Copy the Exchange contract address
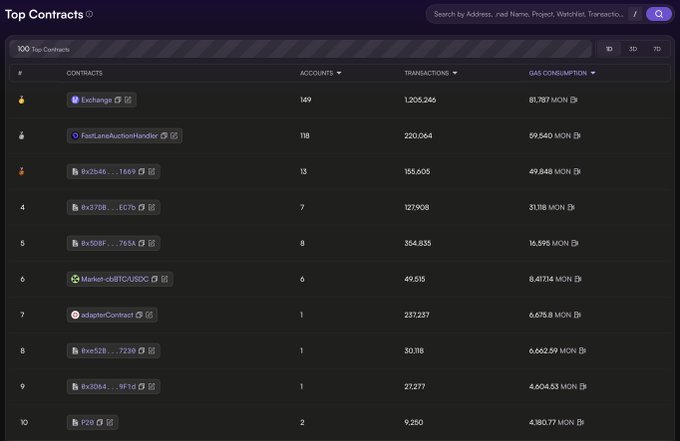Image resolution: width=680 pixels, height=441 pixels. click(x=118, y=100)
